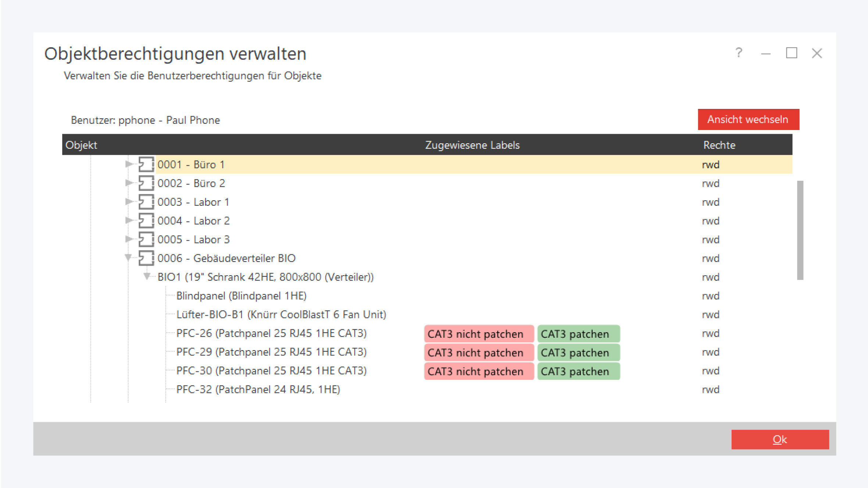This screenshot has width=868, height=488.
Task: Select the PFC-32 PatchPanel 24 RJ45 entry
Action: click(258, 389)
